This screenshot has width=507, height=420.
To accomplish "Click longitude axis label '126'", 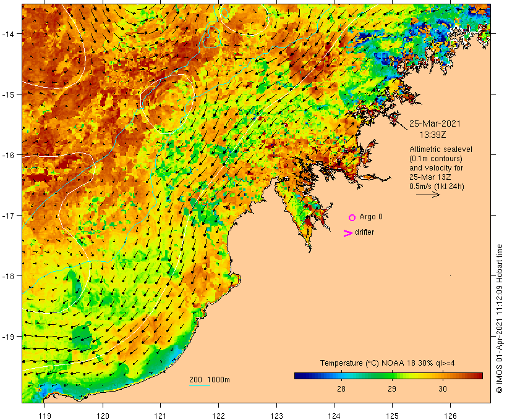I will (450, 416).
